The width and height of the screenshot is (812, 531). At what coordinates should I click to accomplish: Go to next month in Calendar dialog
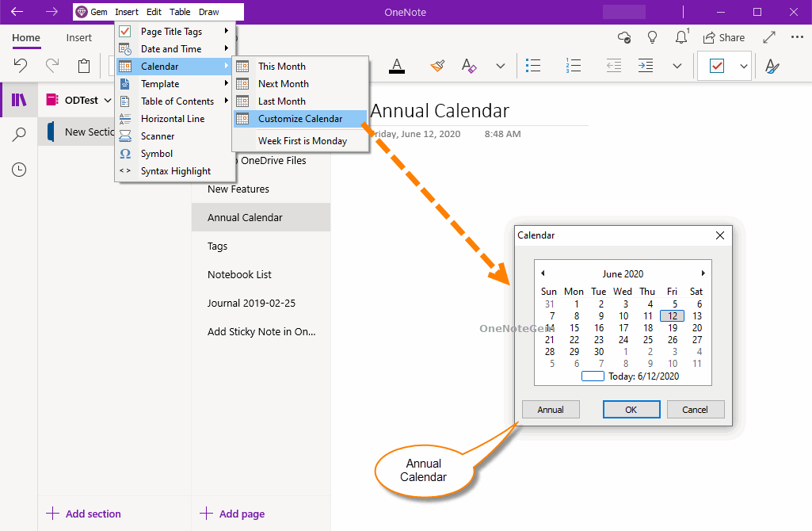(x=703, y=273)
